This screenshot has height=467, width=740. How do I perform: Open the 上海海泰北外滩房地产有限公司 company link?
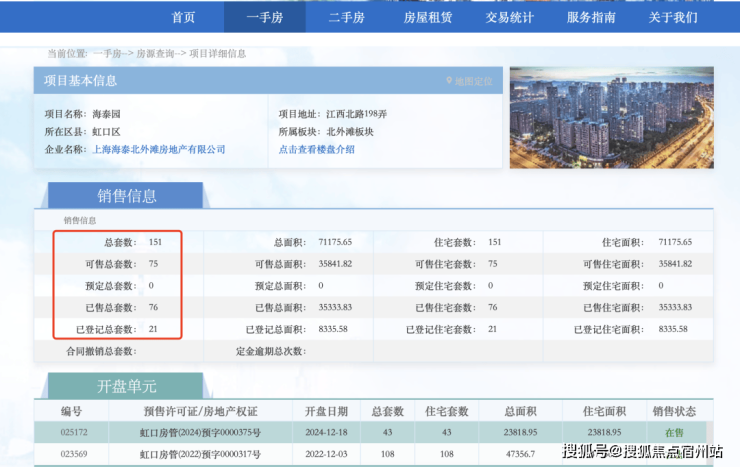tap(159, 149)
